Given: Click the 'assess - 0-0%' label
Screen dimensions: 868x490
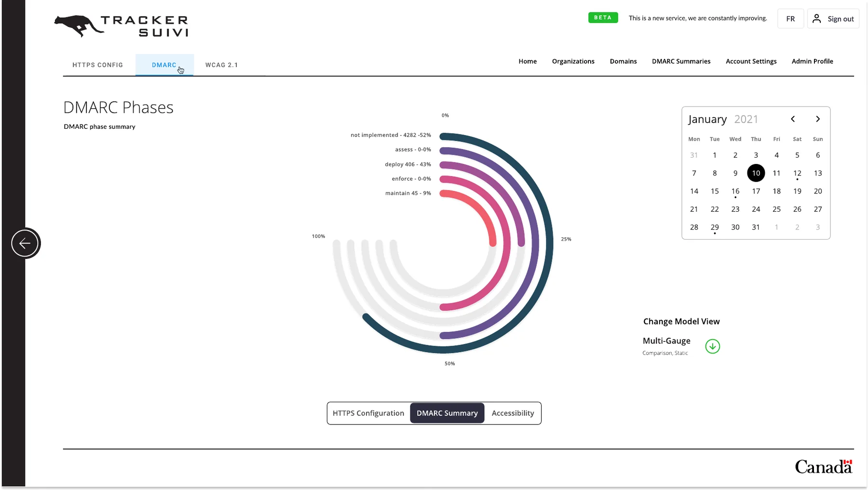Looking at the screenshot, I should [x=413, y=150].
